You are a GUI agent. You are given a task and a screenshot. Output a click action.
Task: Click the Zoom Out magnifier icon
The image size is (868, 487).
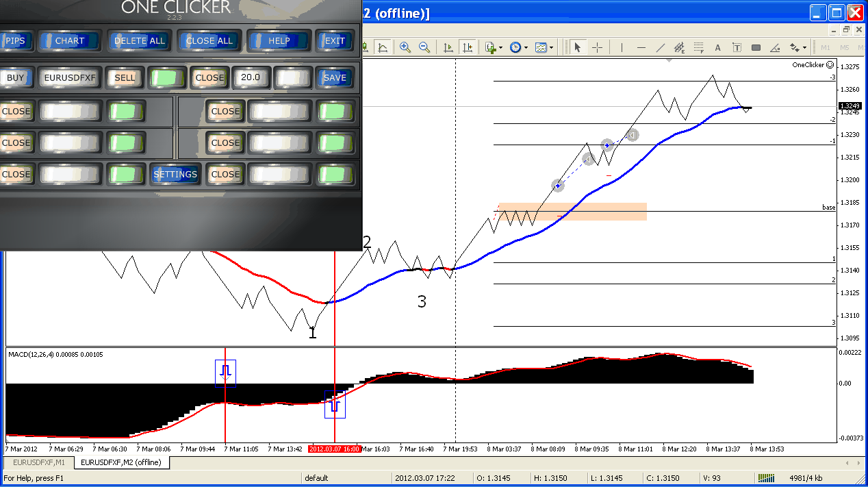click(424, 47)
